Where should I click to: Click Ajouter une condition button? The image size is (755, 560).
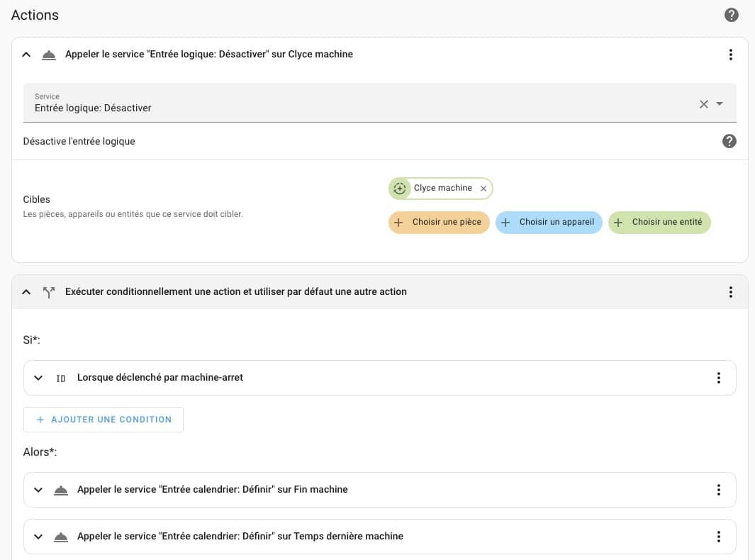pyautogui.click(x=104, y=420)
